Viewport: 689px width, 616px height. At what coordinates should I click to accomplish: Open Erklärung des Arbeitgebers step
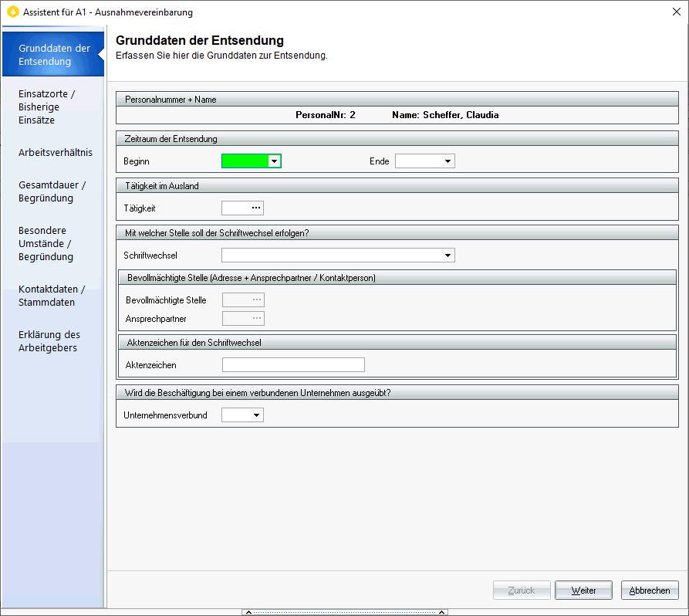point(49,341)
